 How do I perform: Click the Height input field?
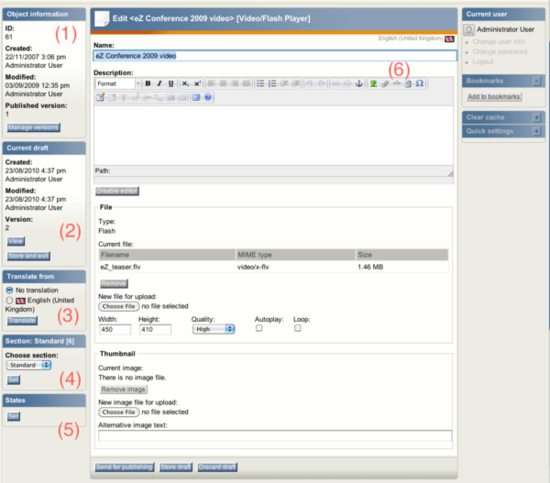[x=155, y=329]
